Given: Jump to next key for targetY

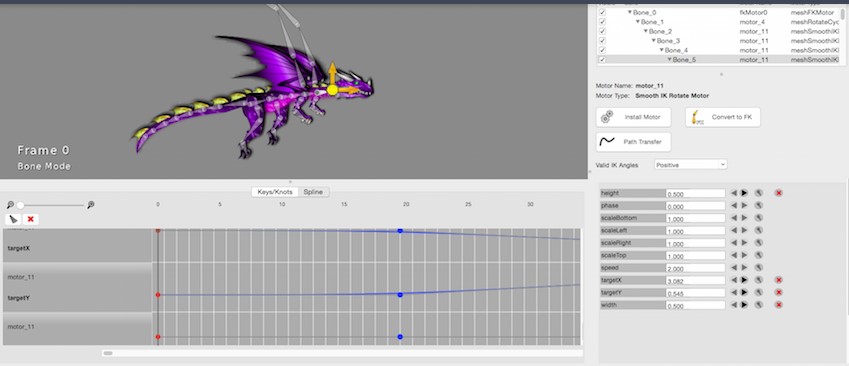Looking at the screenshot, I should 744,292.
